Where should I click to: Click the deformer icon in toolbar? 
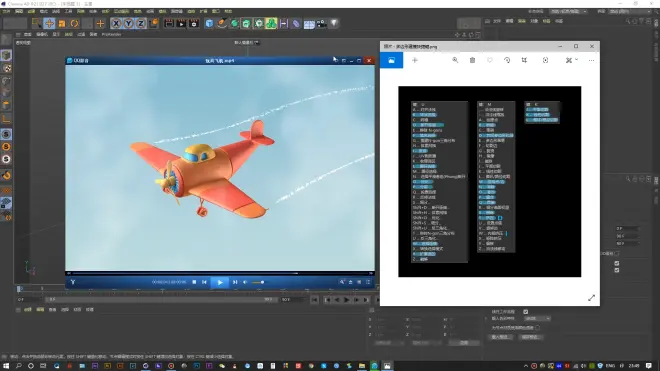tap(296, 24)
